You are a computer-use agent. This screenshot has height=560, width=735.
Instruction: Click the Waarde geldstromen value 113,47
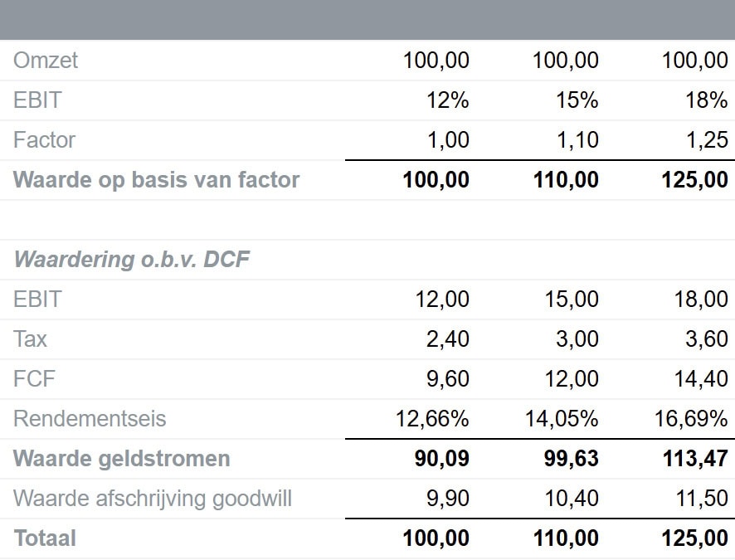pyautogui.click(x=694, y=459)
